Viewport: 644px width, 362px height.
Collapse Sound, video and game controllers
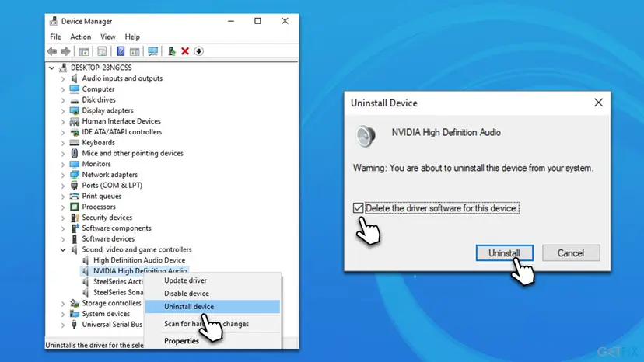click(x=63, y=249)
